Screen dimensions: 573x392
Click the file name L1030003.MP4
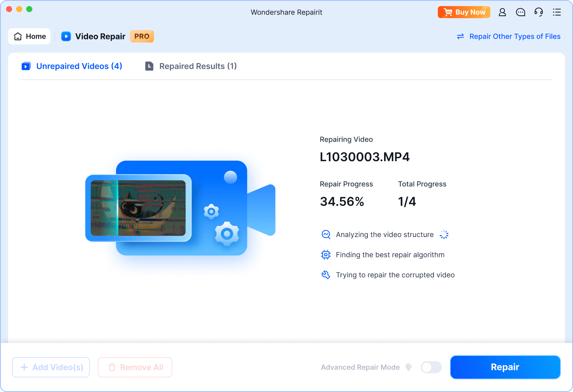(365, 157)
